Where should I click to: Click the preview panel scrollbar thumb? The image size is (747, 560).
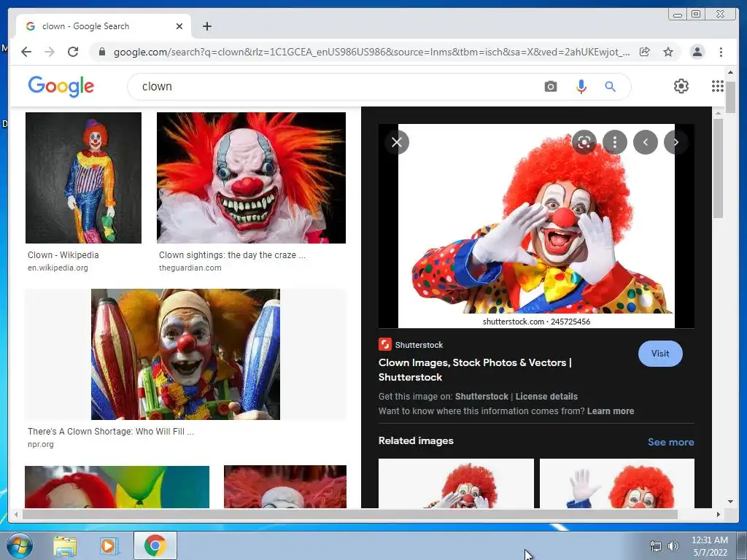(x=718, y=168)
